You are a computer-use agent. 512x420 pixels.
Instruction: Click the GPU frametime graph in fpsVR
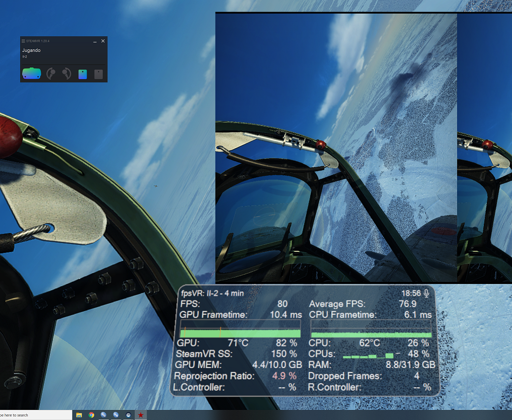click(x=240, y=329)
